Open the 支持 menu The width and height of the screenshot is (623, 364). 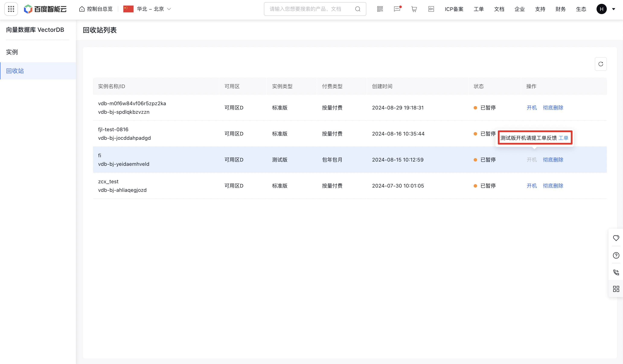(540, 9)
